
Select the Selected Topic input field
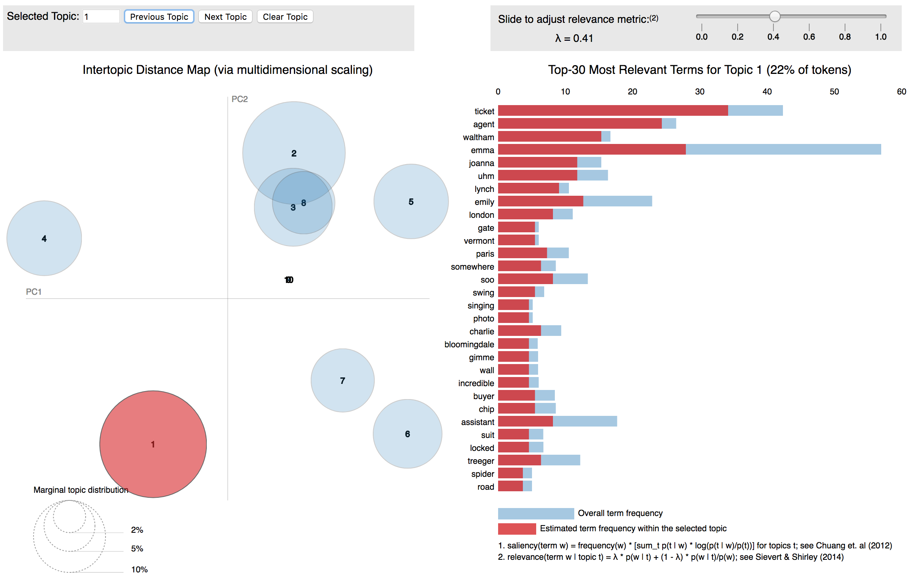(x=101, y=16)
